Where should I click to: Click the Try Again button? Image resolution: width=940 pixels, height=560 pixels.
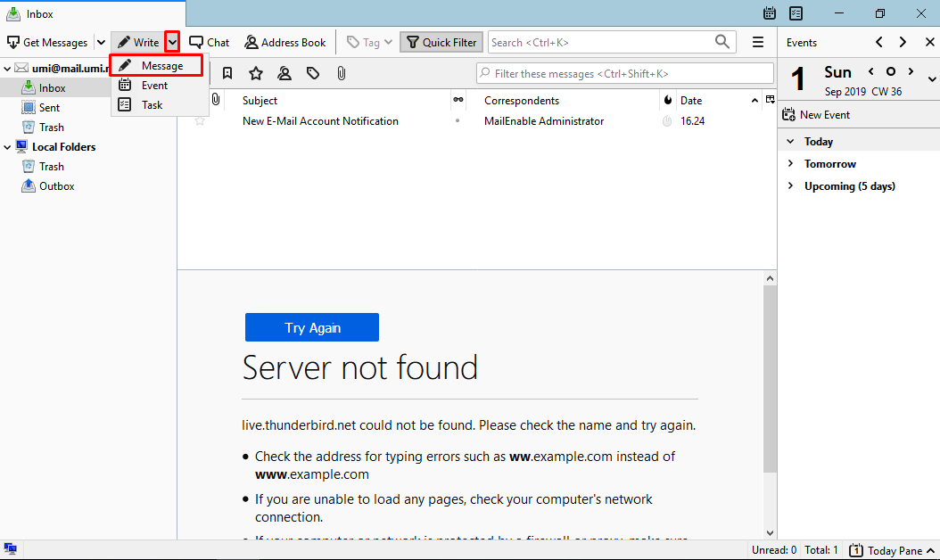tap(312, 327)
